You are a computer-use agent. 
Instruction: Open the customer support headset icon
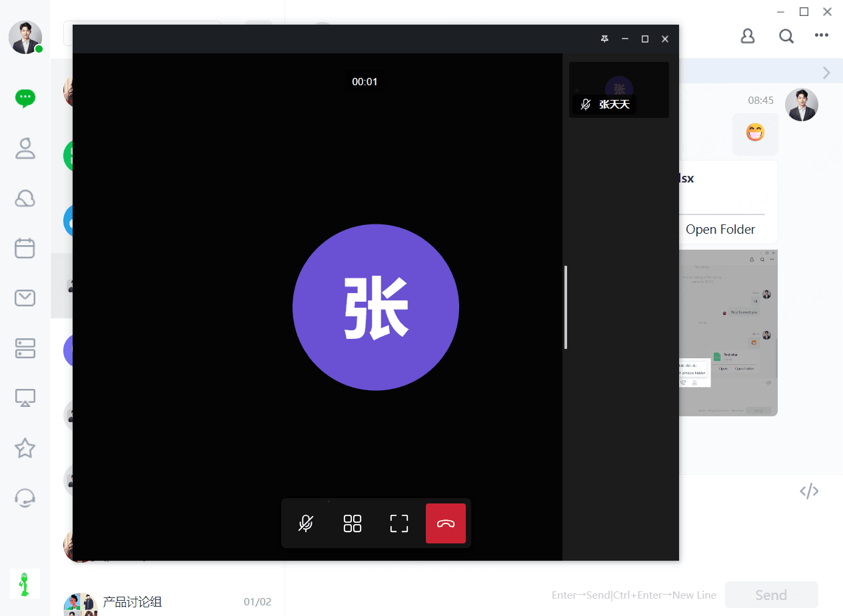25,498
